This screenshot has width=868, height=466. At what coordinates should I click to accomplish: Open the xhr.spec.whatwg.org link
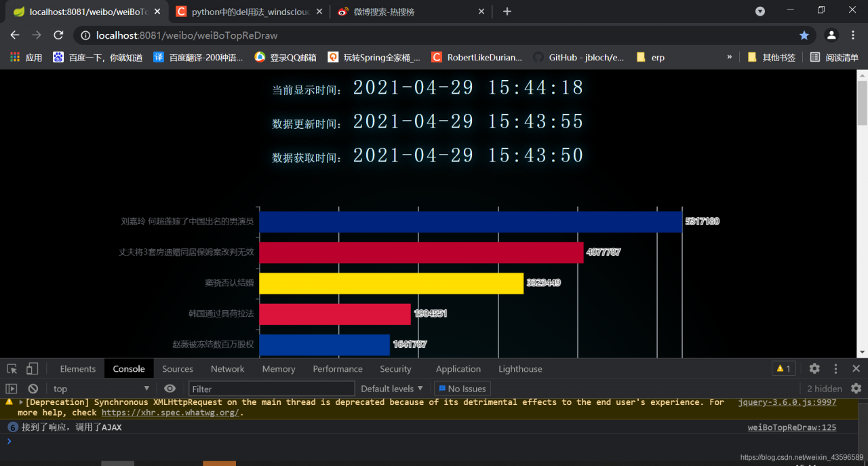coord(170,412)
